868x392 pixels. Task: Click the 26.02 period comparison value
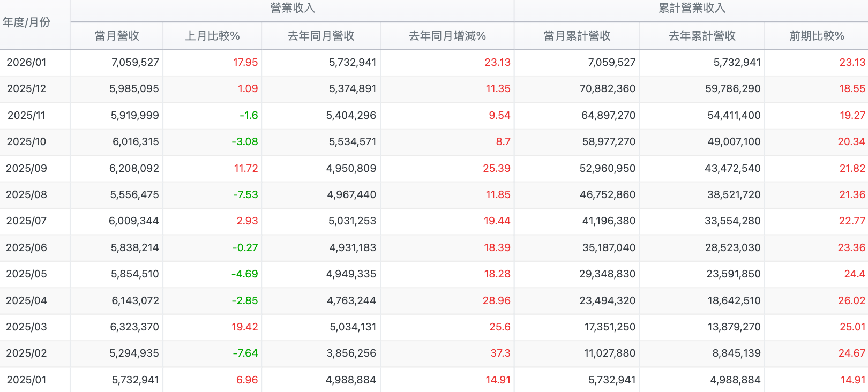click(852, 300)
